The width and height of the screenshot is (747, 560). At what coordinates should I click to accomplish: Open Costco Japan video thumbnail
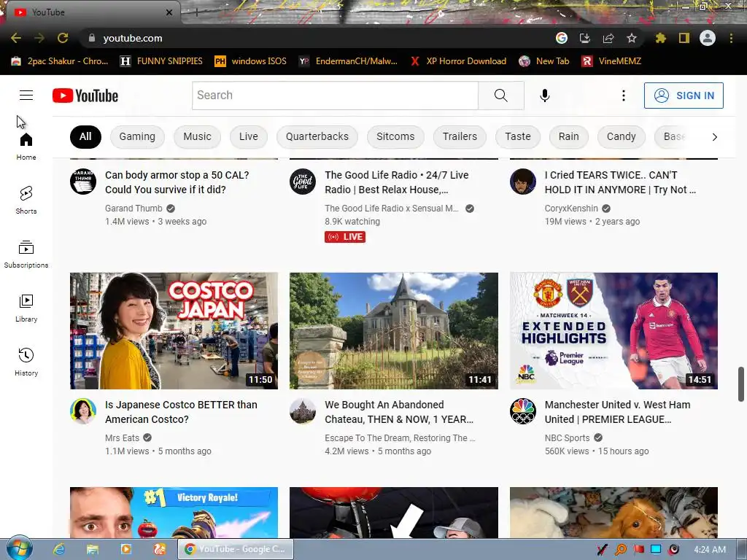pos(174,330)
